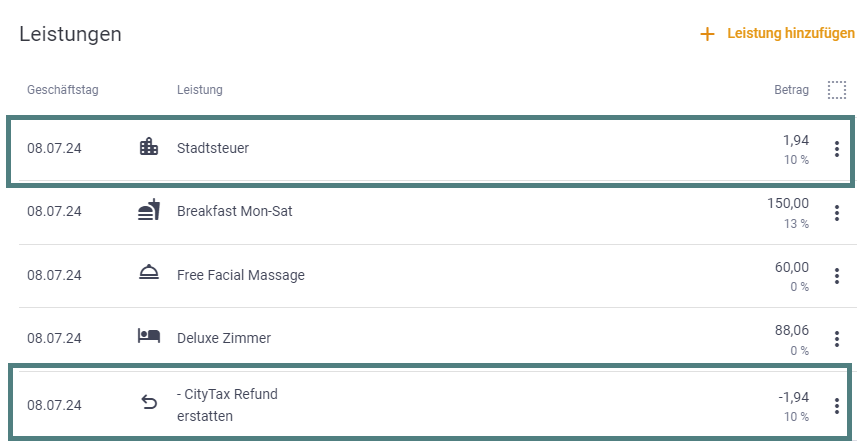Image resolution: width=865 pixels, height=442 pixels.
Task: Click the Deluxe Zimmer bed icon
Action: click(x=148, y=336)
